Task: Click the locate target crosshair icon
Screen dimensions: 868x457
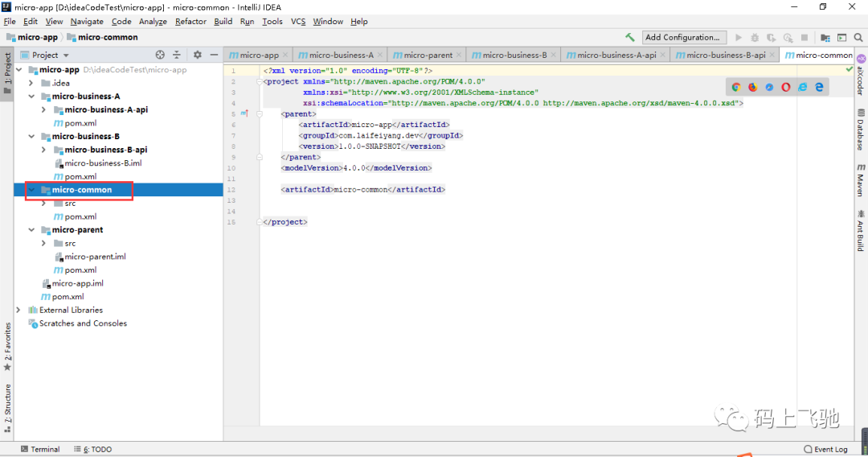Action: tap(160, 55)
